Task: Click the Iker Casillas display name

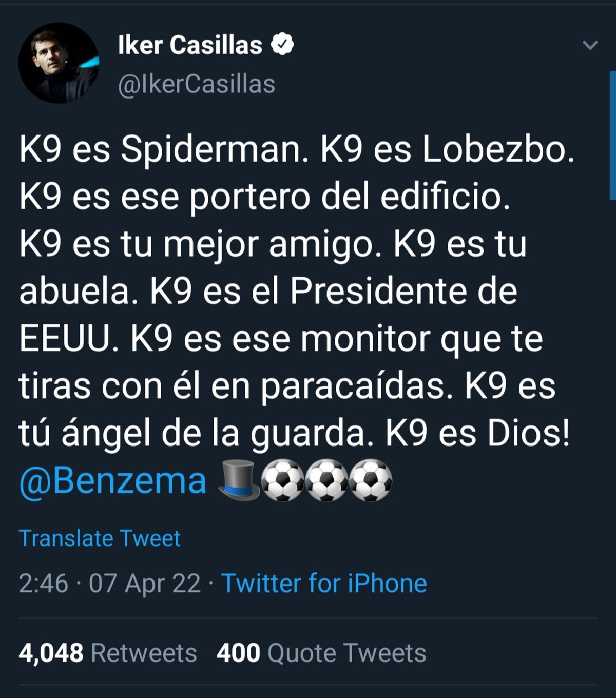Action: [190, 45]
